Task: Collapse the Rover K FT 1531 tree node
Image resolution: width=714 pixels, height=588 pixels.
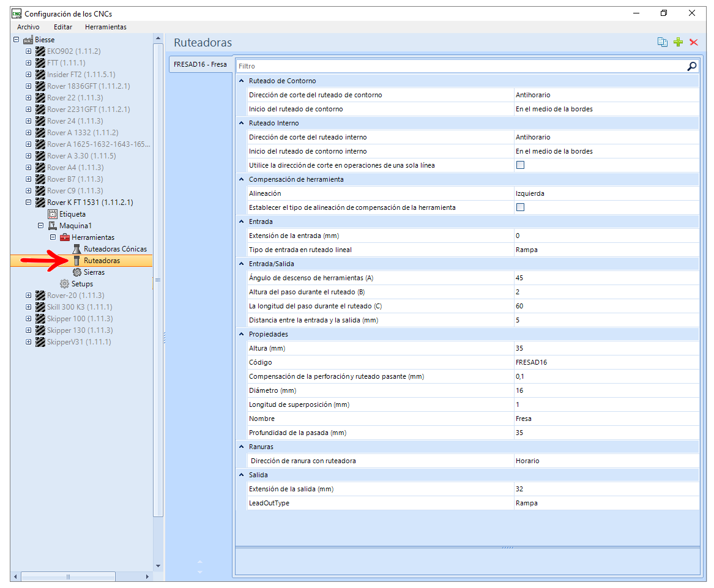Action: click(29, 203)
